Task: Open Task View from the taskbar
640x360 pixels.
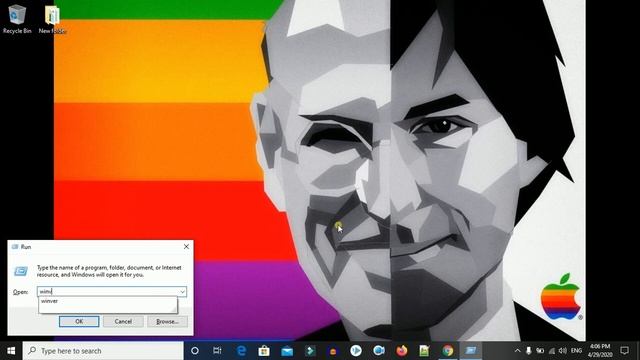Action: [x=217, y=351]
